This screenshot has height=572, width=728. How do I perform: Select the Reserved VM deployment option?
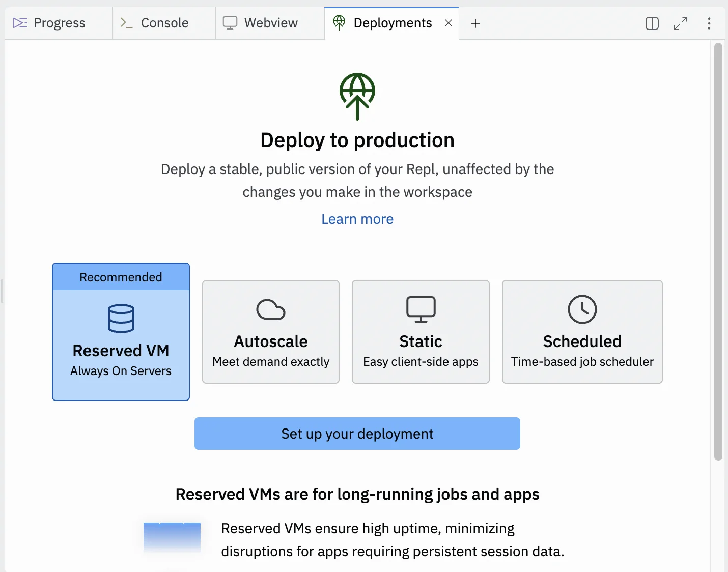(121, 332)
